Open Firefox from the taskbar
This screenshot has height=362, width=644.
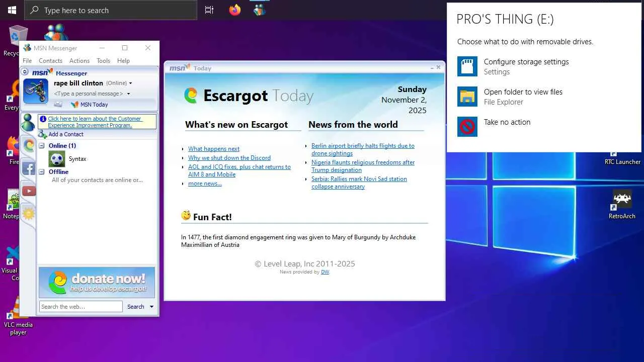click(235, 10)
